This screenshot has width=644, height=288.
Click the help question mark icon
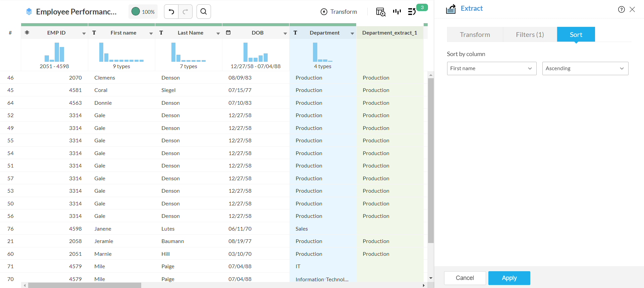(x=621, y=9)
